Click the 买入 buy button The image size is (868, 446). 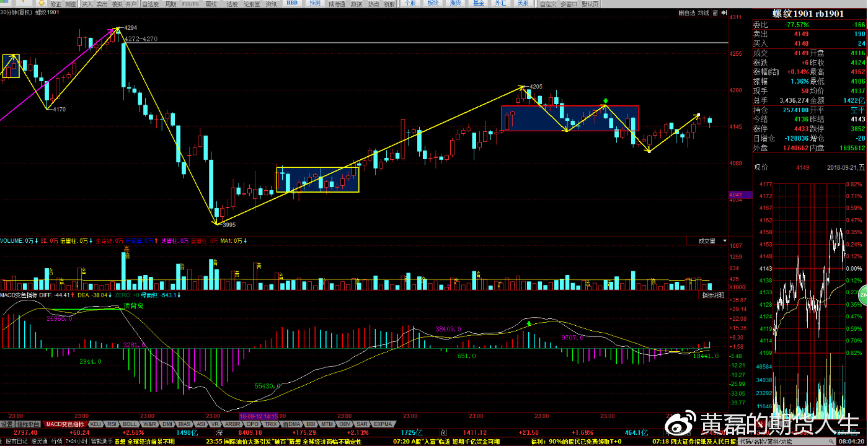[x=87, y=4]
